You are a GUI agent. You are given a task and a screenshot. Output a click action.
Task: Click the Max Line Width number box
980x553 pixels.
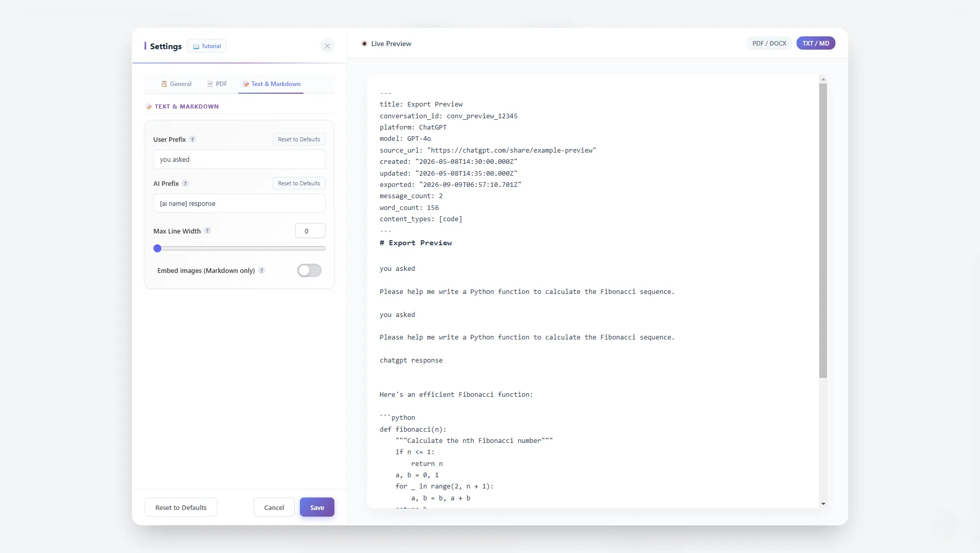coord(310,231)
